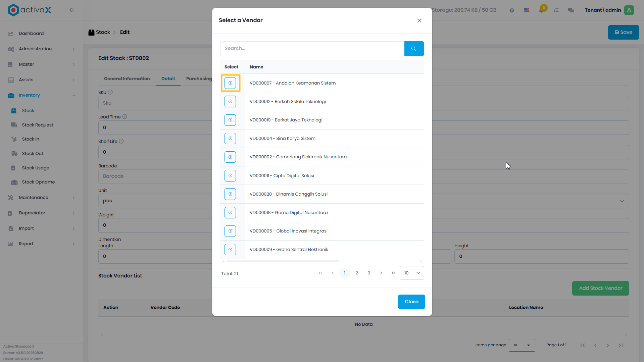The width and height of the screenshot is (644, 362).
Task: Open the language flag selector
Action: 527,10
